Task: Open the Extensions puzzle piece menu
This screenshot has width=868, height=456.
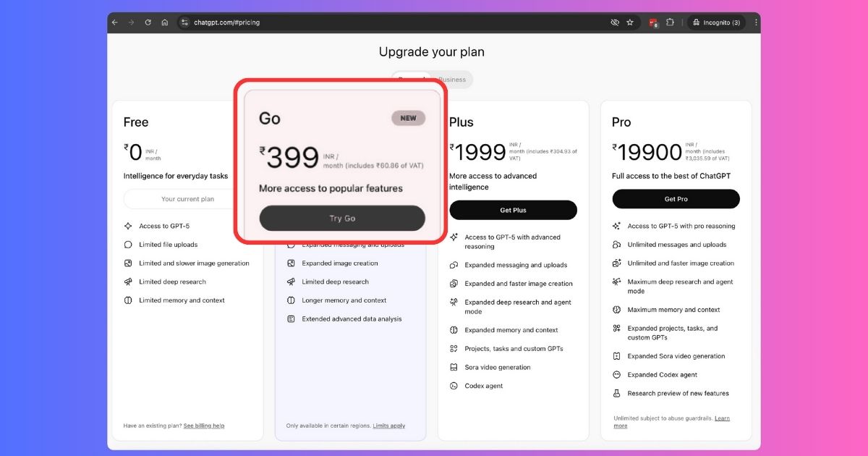Action: (671, 22)
